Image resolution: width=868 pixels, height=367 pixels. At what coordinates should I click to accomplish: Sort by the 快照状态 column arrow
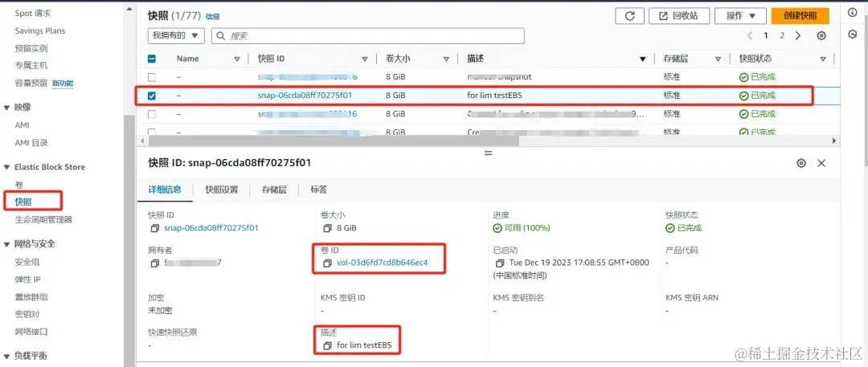pyautogui.click(x=823, y=59)
